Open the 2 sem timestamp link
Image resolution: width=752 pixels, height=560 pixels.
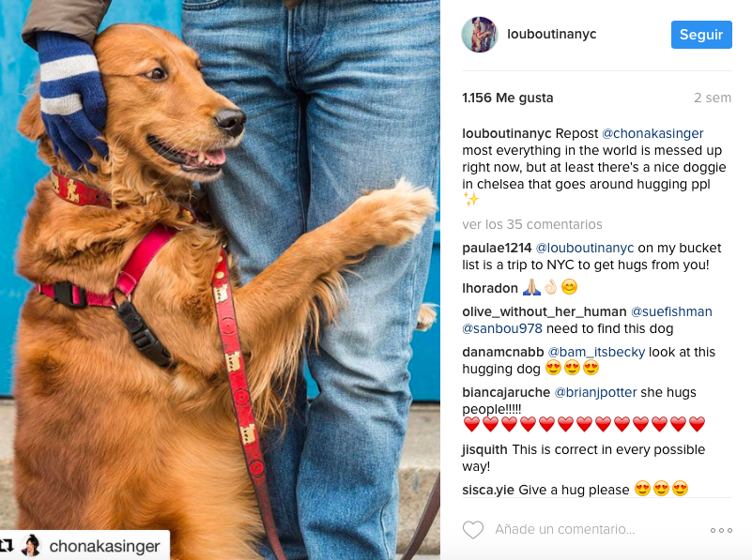coord(713,98)
